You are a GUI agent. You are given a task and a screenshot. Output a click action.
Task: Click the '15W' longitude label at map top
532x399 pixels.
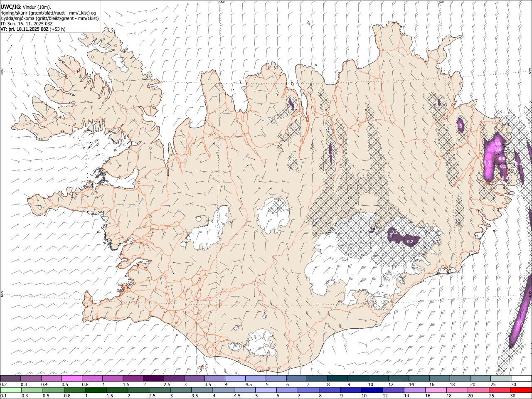tap(440, 2)
